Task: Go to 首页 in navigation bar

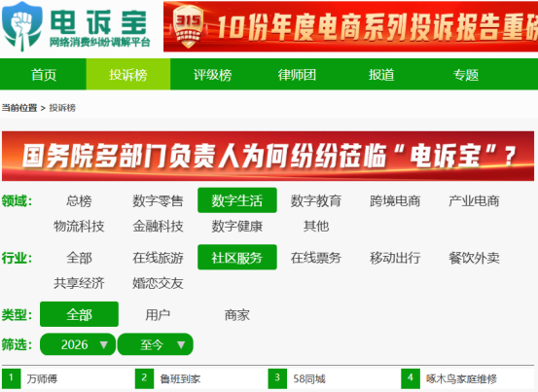Action: tap(44, 75)
